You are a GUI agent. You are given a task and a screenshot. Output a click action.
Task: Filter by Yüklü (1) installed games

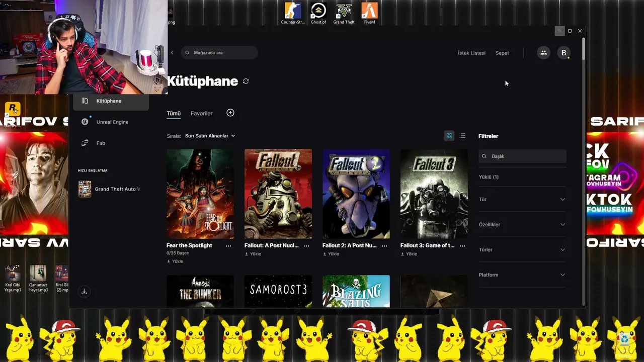pos(489,177)
